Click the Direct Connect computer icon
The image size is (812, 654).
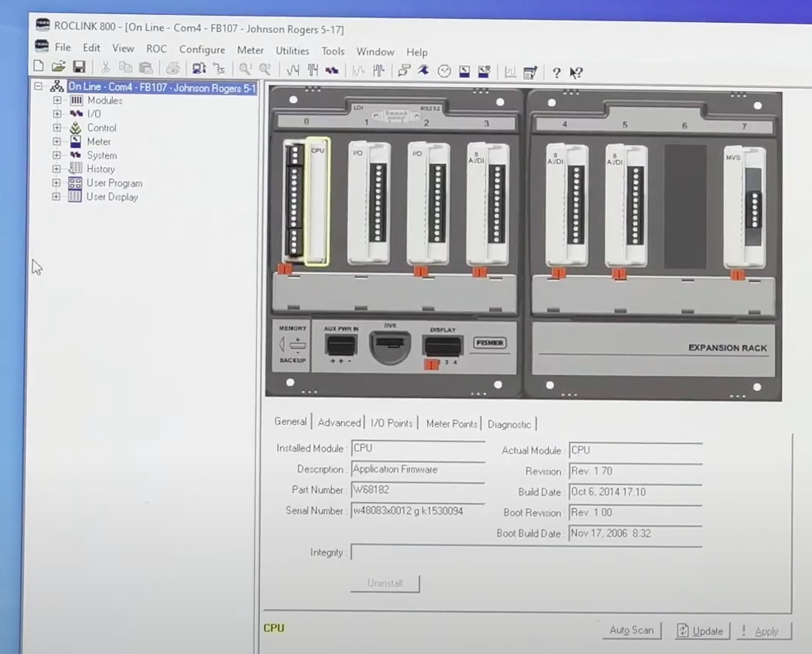pyautogui.click(x=199, y=68)
